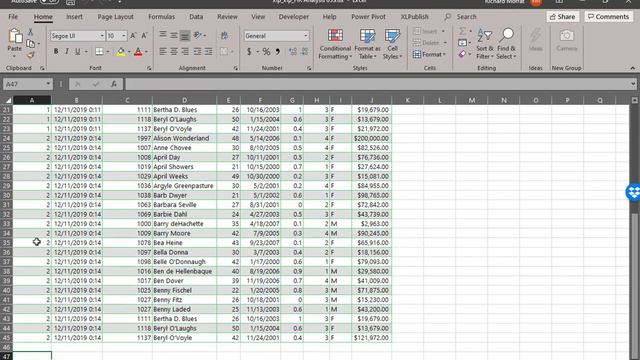This screenshot has height=360, width=640.
Task: Click the Increase Decimal icon
Action: [x=293, y=52]
